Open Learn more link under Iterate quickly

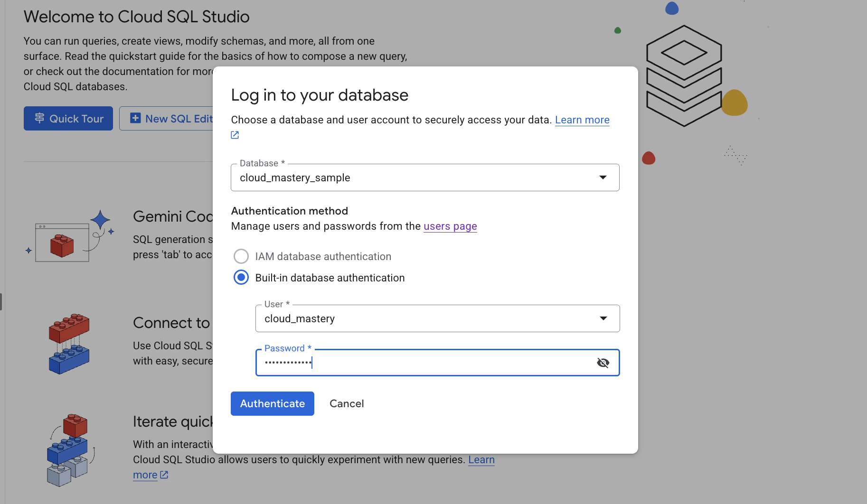point(481,459)
